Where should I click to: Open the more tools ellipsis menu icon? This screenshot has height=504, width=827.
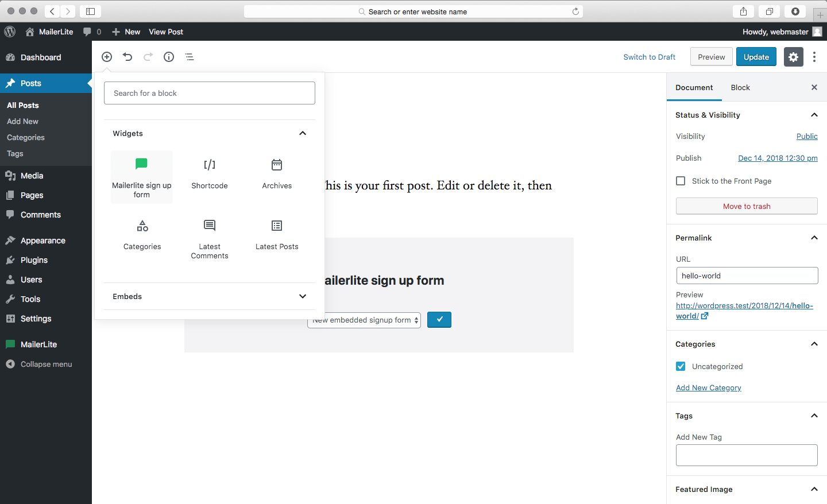tap(814, 57)
